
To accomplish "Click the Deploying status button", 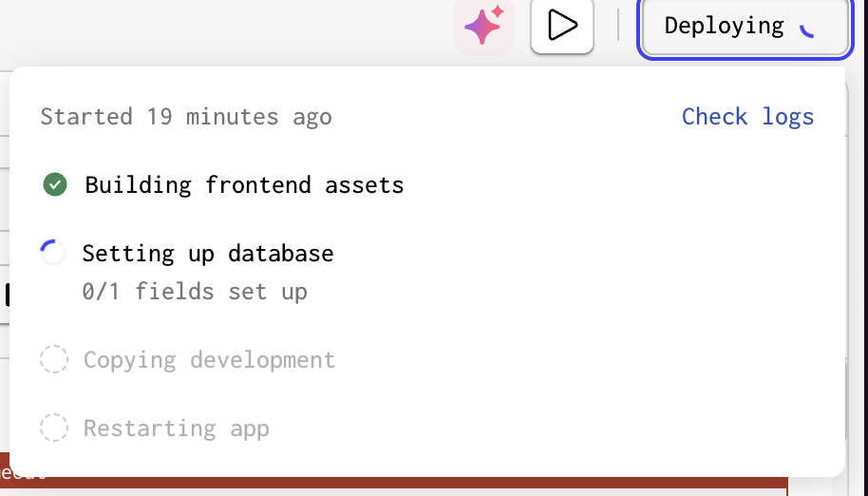I will pyautogui.click(x=745, y=27).
